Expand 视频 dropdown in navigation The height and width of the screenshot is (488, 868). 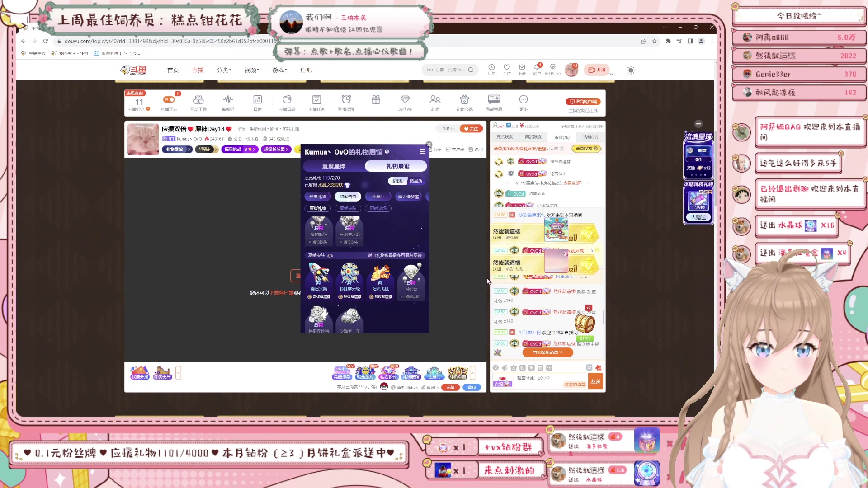[252, 70]
